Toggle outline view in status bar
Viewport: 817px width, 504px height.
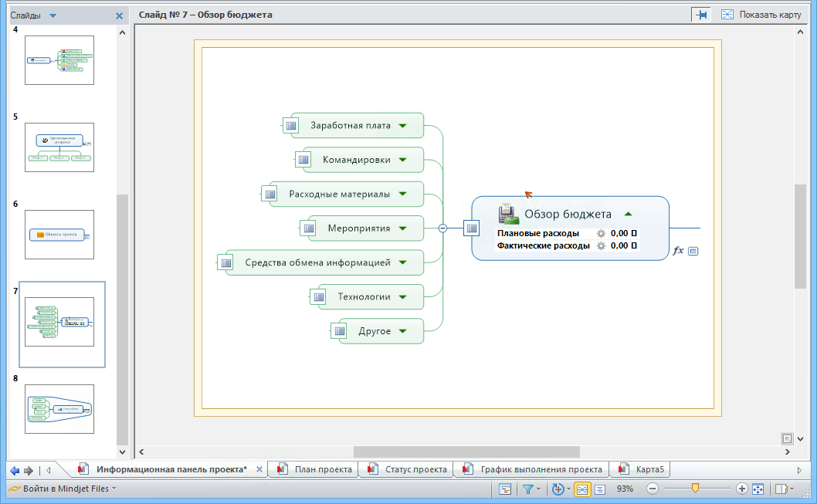coord(599,489)
